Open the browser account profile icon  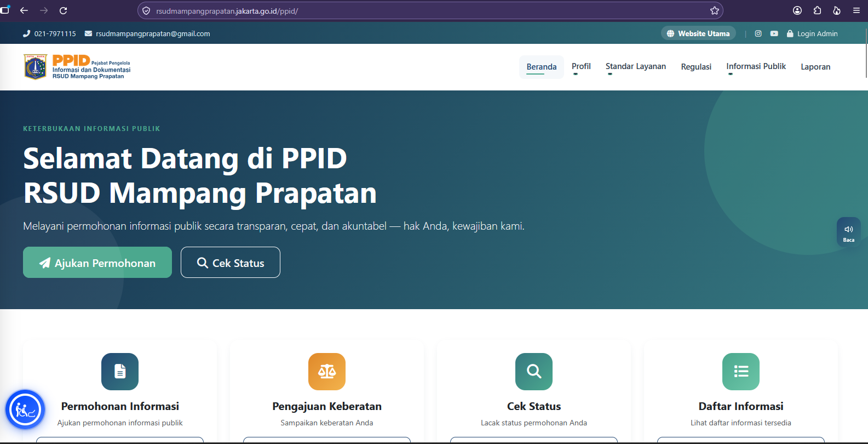click(797, 10)
